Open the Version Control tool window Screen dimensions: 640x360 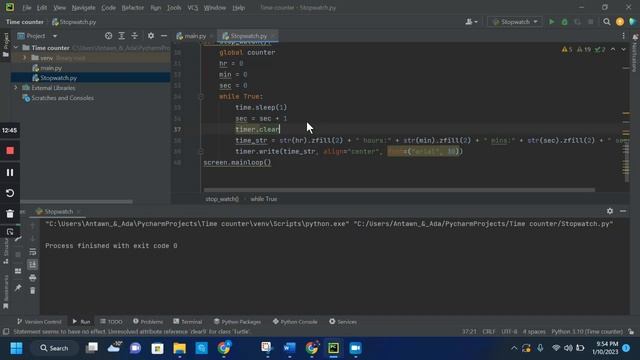(39, 322)
